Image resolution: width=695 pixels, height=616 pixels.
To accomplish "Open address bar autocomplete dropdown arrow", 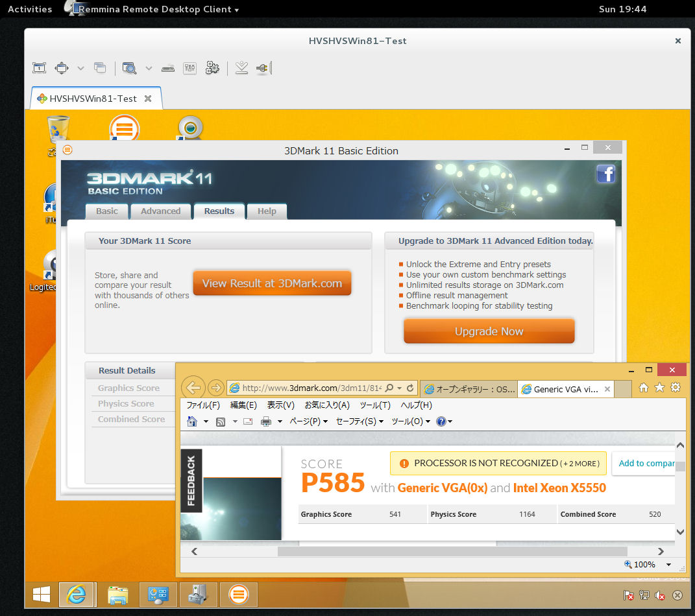I will pos(399,388).
